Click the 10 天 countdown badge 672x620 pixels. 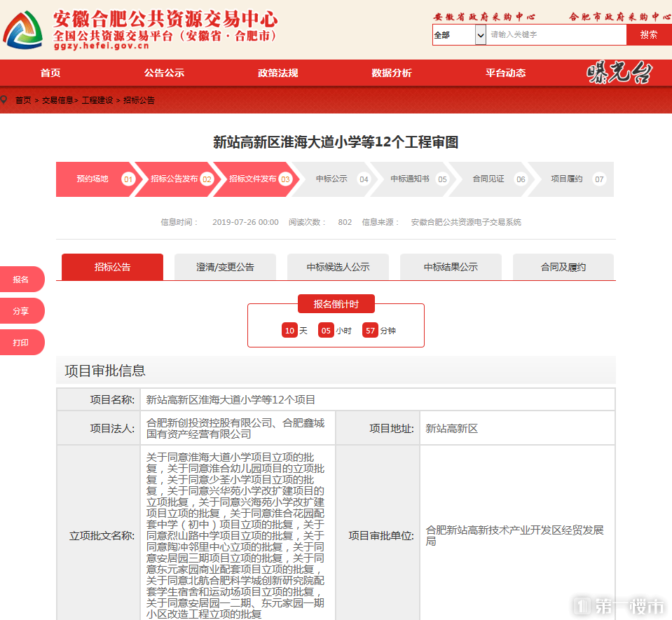[290, 329]
